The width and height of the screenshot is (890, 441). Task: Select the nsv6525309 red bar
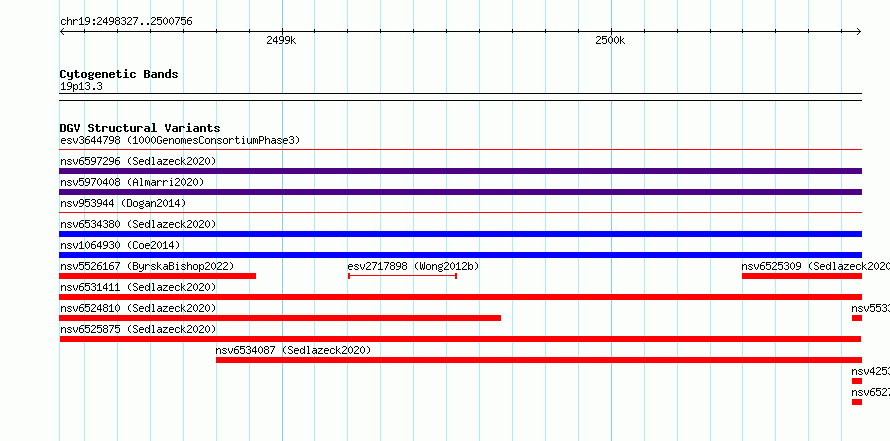tap(801, 276)
